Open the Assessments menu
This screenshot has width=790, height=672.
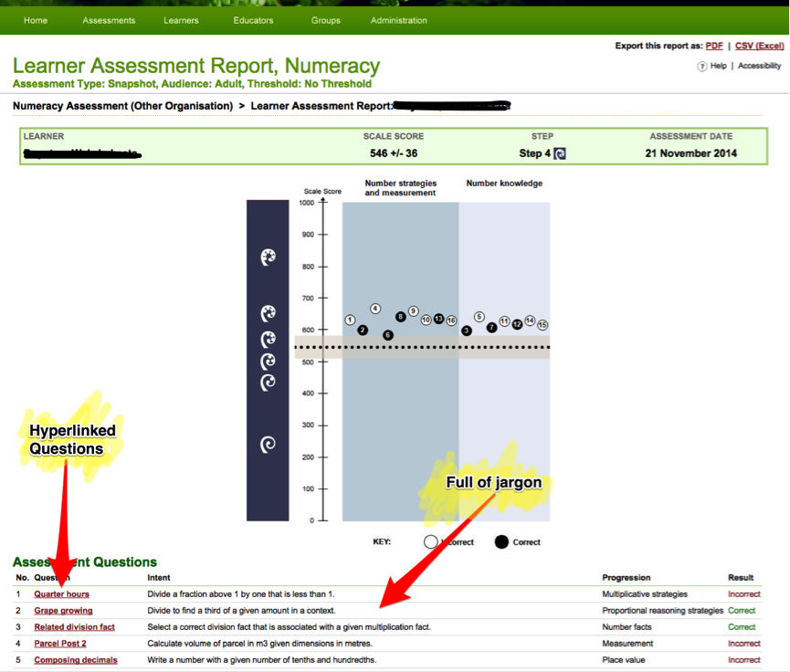(x=109, y=20)
